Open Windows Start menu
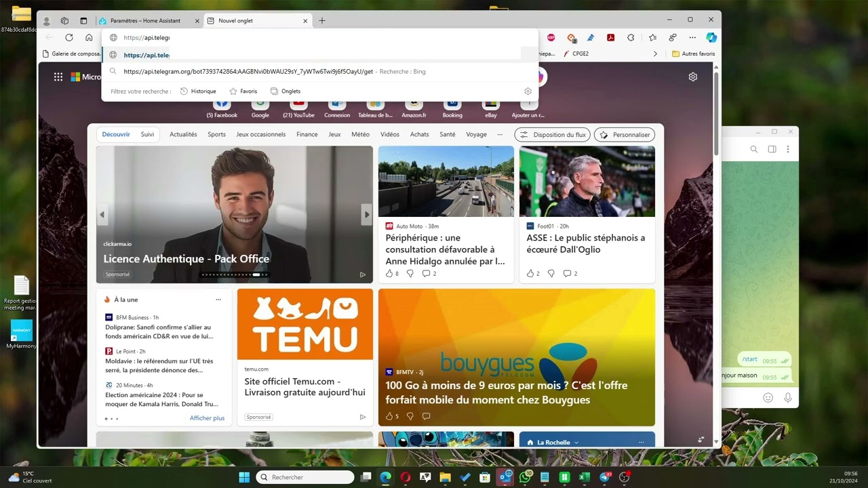 point(244,477)
